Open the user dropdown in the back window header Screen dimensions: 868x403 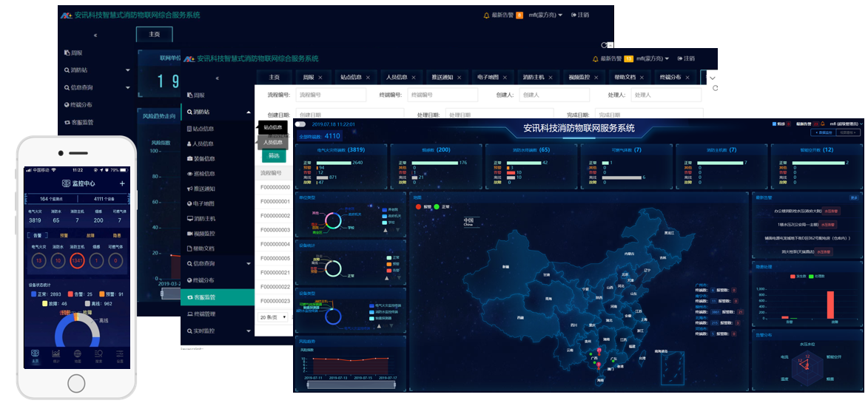coord(545,15)
